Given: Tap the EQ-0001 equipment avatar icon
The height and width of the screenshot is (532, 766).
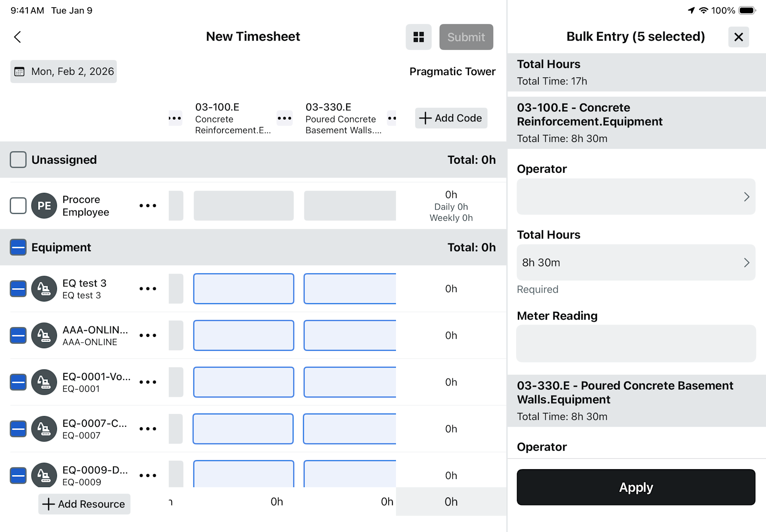Looking at the screenshot, I should (x=44, y=382).
